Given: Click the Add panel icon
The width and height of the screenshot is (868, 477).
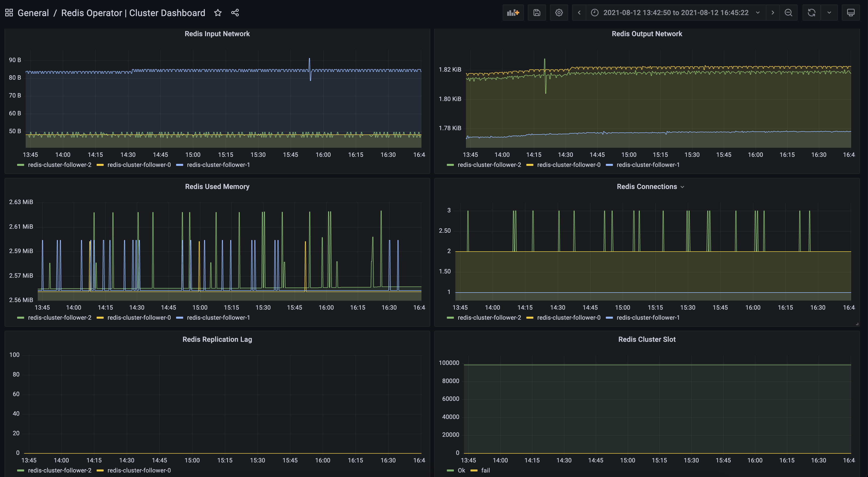Looking at the screenshot, I should (513, 13).
